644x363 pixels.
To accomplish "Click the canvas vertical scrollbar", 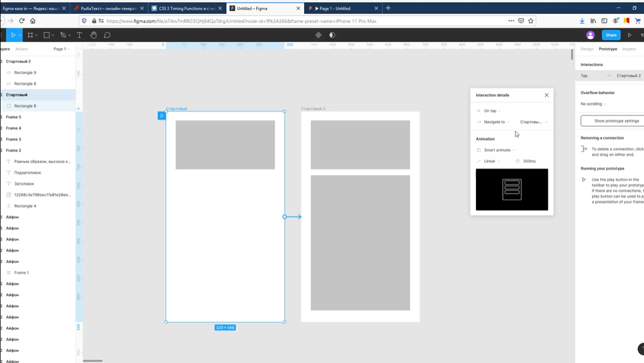I will 572,55.
